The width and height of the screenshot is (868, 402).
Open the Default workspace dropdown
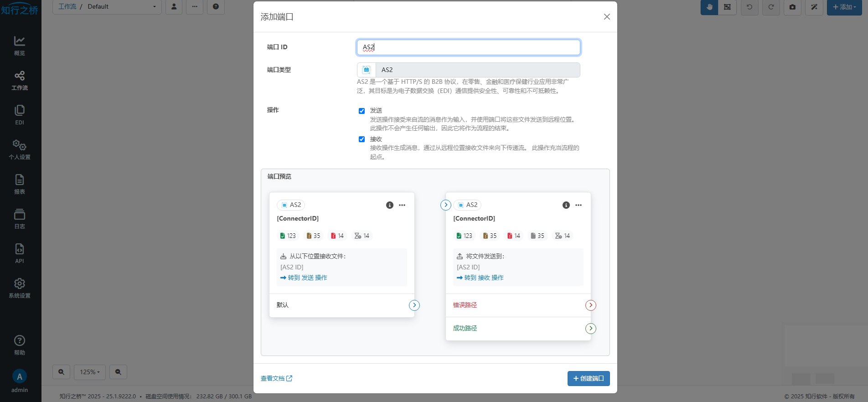pyautogui.click(x=122, y=7)
